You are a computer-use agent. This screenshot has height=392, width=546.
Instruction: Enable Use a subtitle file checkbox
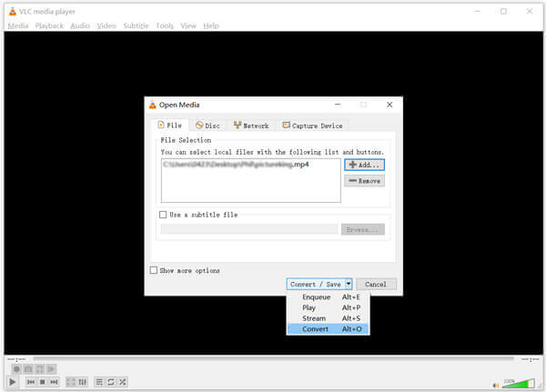(x=163, y=215)
